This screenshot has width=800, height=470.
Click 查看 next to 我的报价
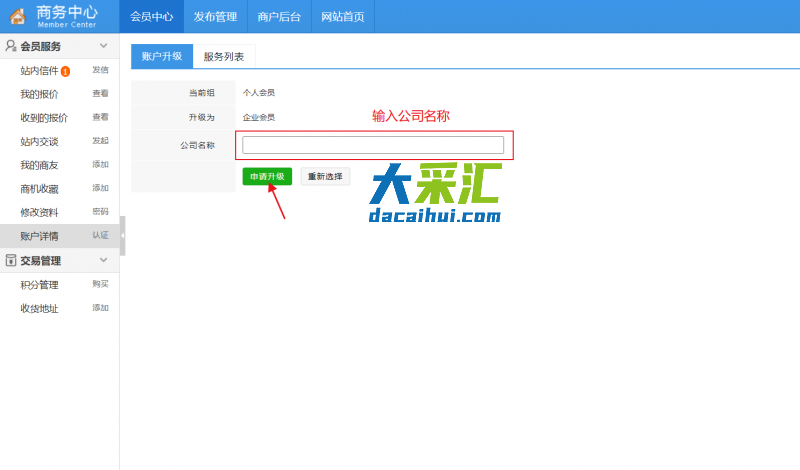pos(101,93)
